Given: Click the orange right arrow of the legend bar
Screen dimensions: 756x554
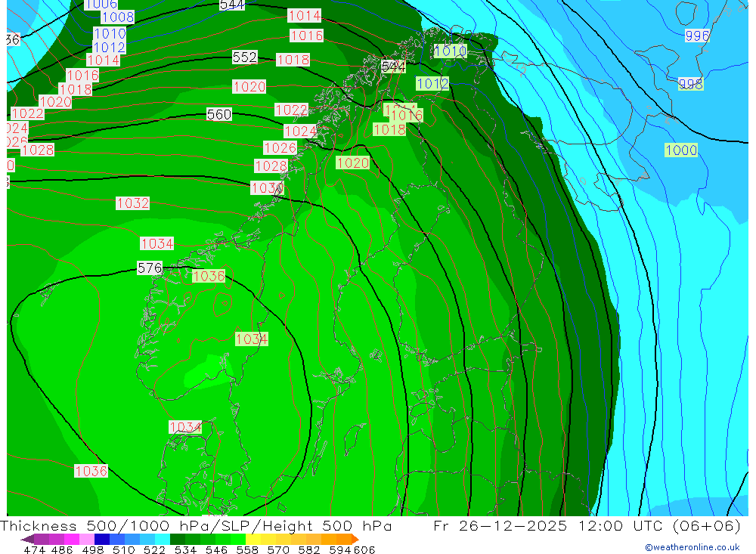Looking at the screenshot, I should [x=355, y=539].
